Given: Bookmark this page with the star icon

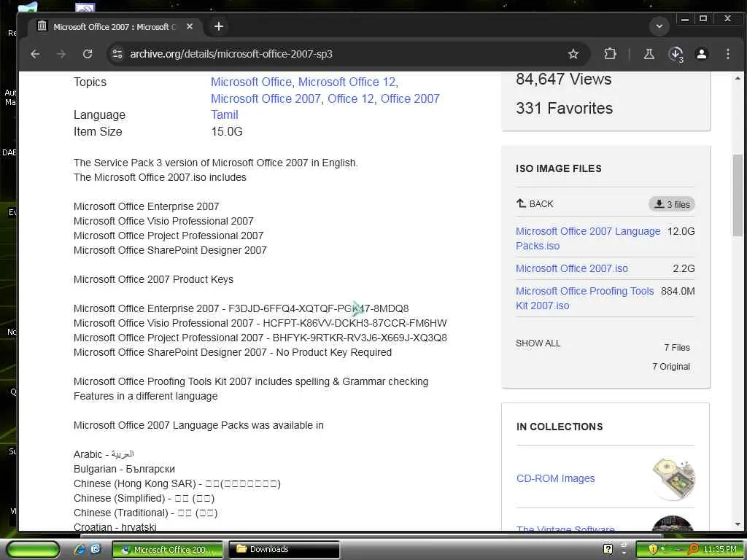Looking at the screenshot, I should coord(573,54).
